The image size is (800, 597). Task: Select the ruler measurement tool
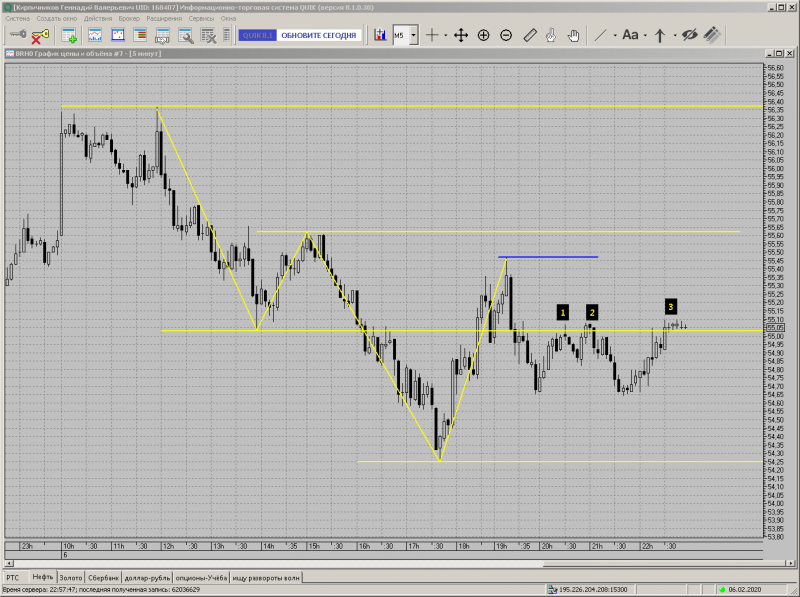click(530, 35)
